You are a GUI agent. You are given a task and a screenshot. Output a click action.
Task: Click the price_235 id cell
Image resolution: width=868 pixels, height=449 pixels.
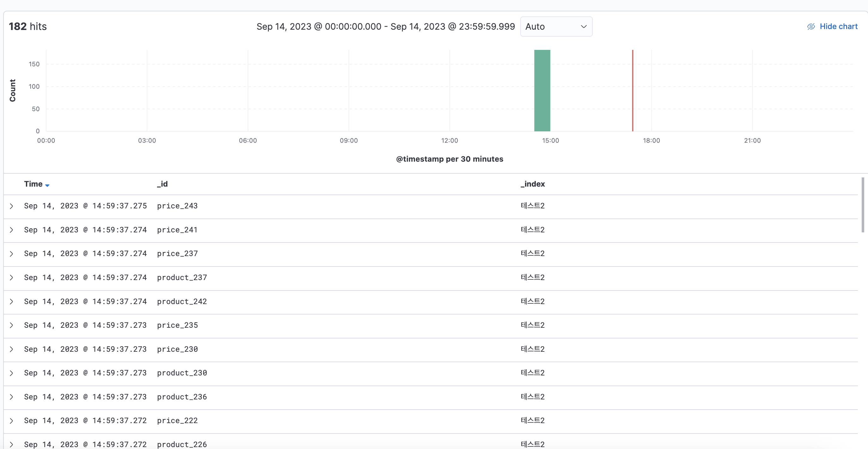177,326
